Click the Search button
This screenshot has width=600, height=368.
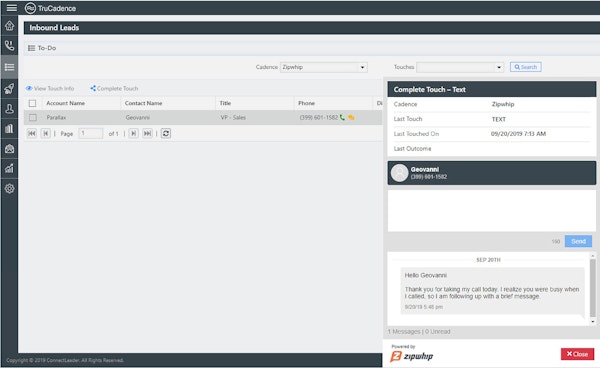click(x=525, y=67)
